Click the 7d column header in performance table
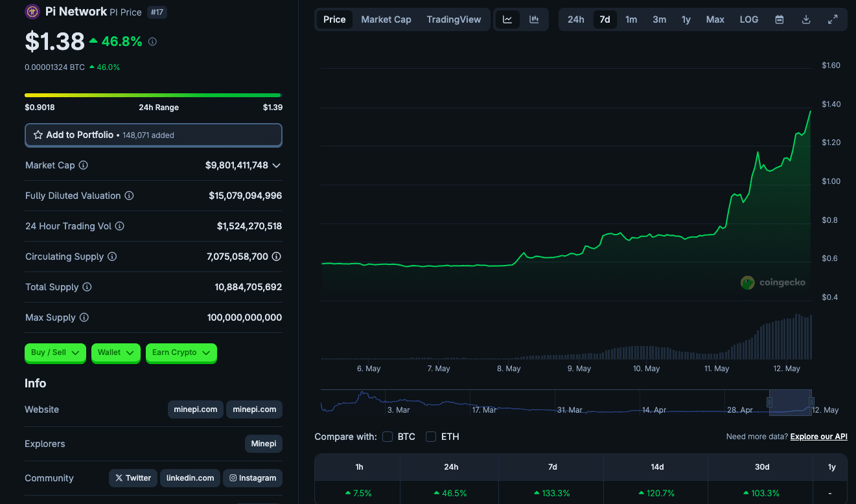This screenshot has height=504, width=856. point(552,466)
